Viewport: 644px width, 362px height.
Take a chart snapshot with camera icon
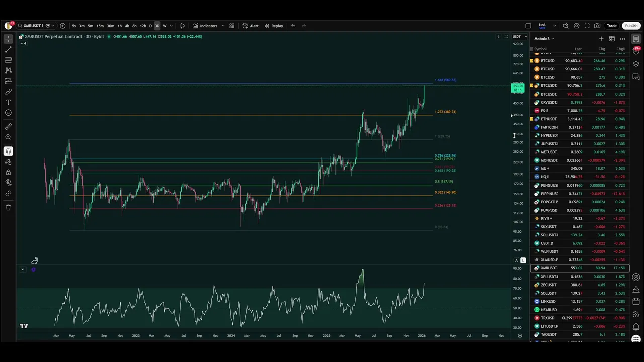(597, 26)
